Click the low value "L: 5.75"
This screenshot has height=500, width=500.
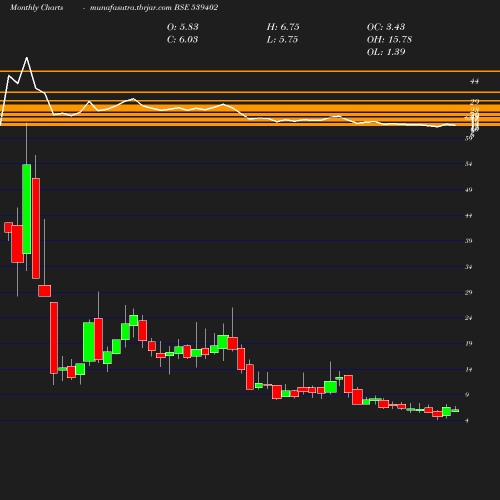click(282, 40)
